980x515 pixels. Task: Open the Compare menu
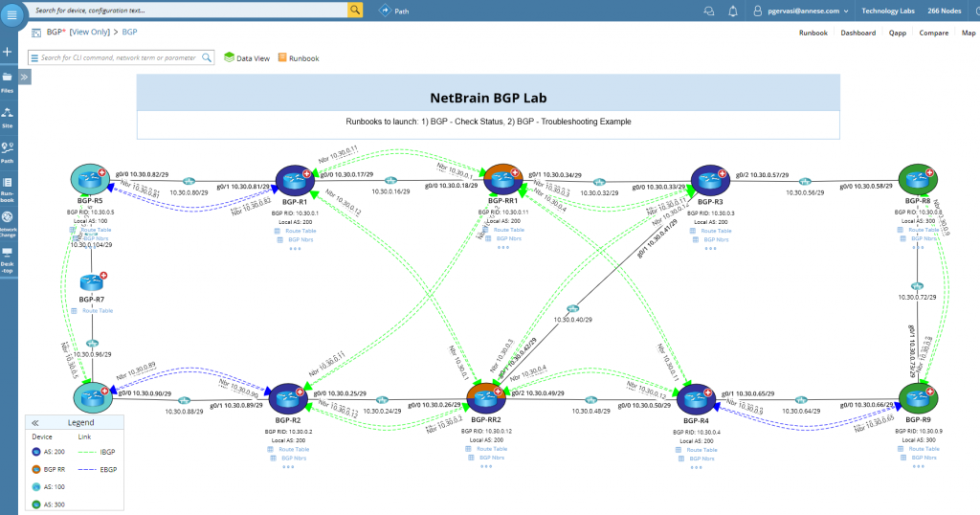click(x=934, y=33)
